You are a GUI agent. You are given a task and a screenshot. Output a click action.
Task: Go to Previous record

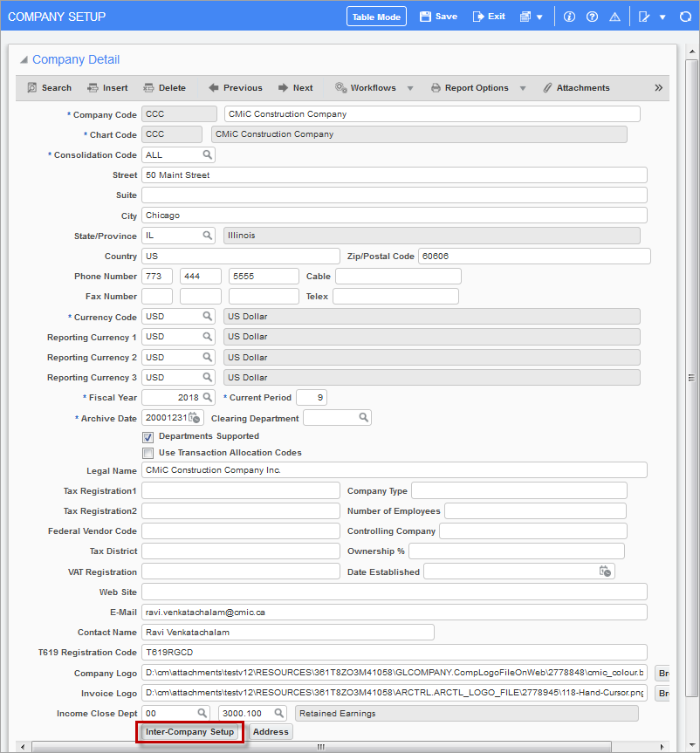tap(236, 88)
